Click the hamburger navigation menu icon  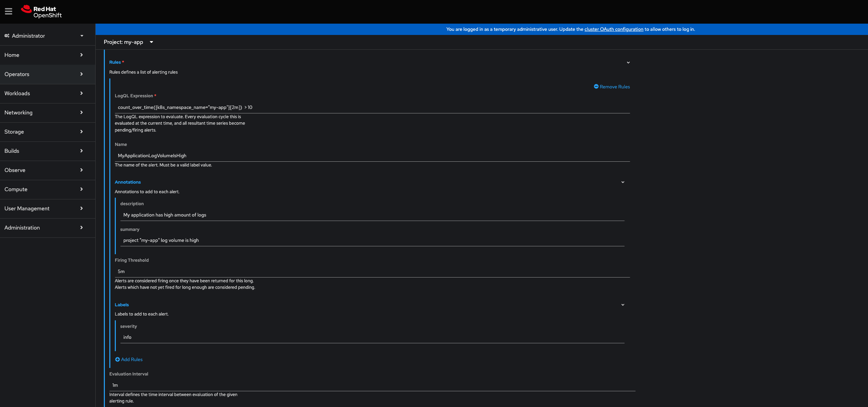coord(9,11)
